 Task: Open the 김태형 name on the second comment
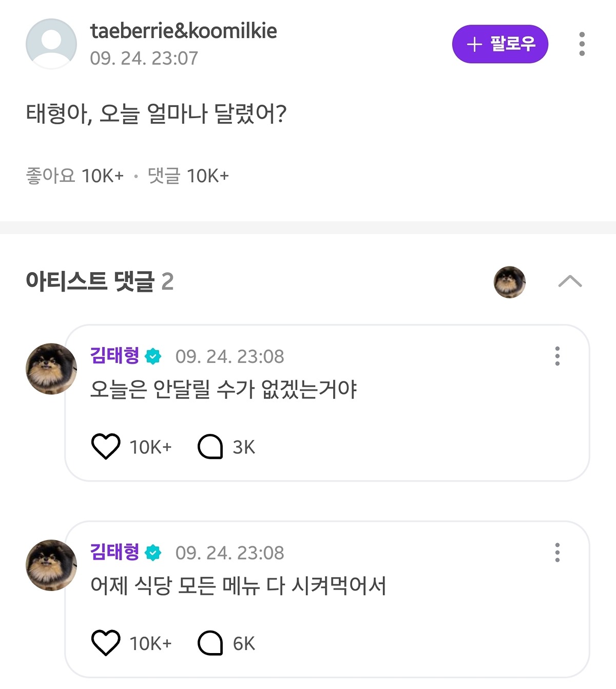tap(114, 552)
